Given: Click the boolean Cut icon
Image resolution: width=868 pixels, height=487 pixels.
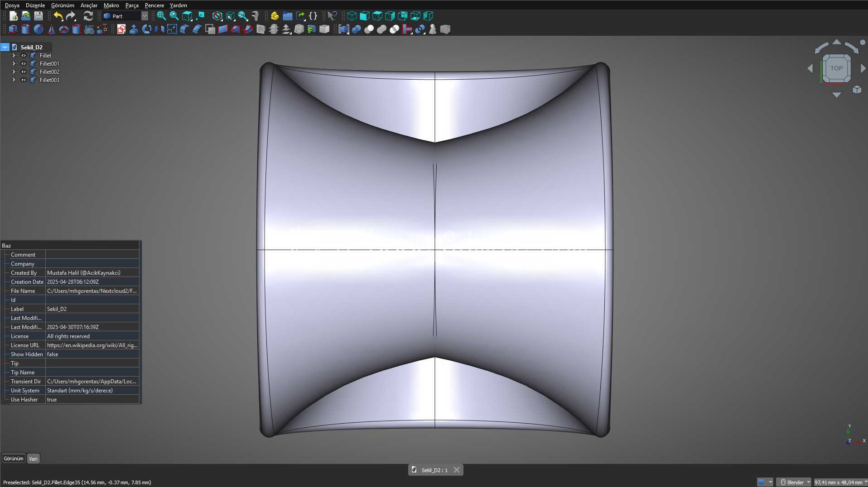Looking at the screenshot, I should tap(369, 29).
